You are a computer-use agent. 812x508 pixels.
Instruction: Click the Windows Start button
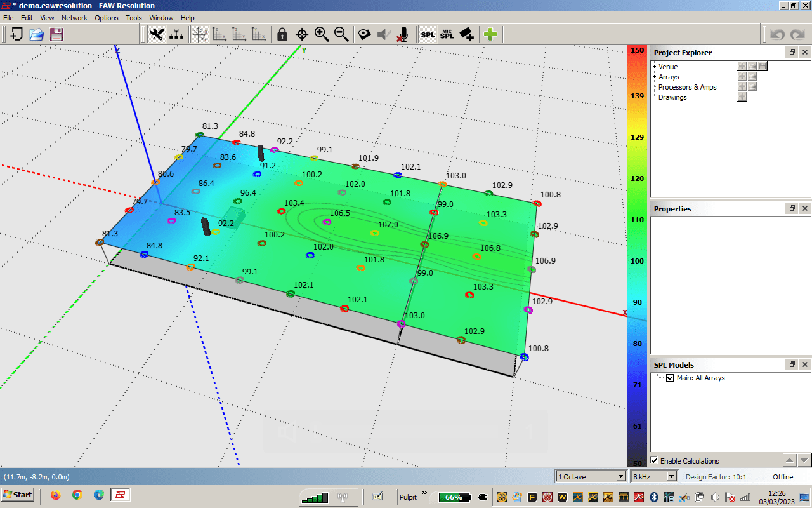[18, 495]
